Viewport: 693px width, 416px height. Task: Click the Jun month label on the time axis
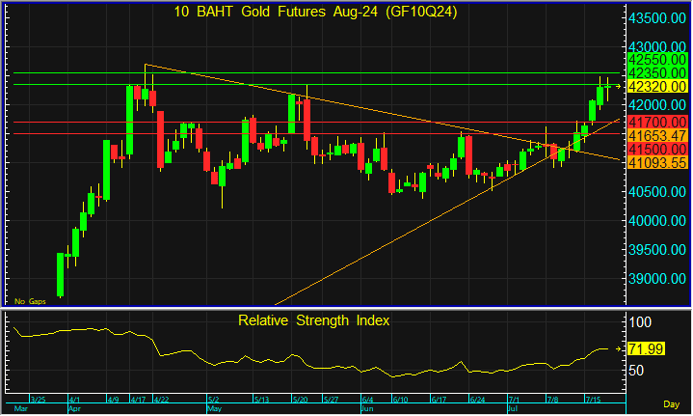366,410
